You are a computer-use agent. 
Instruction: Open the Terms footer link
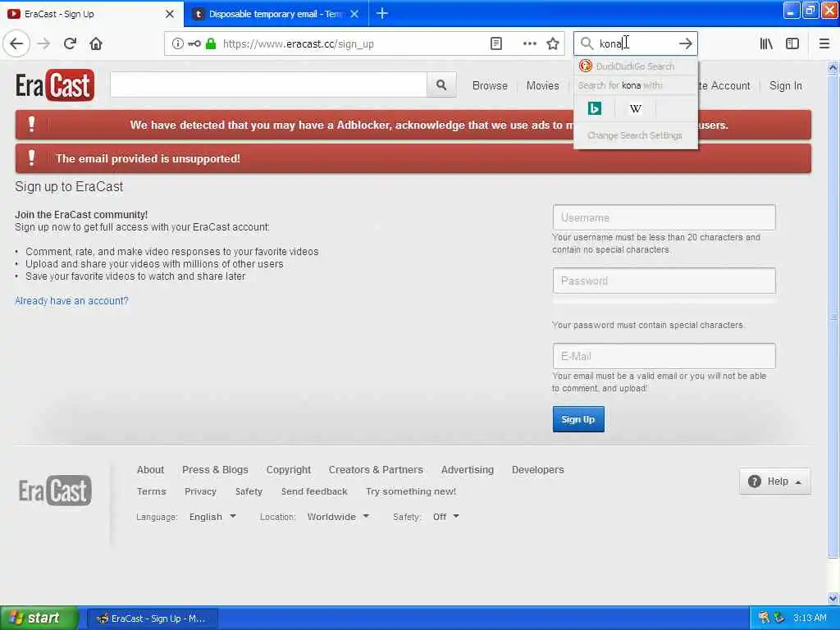click(x=151, y=491)
